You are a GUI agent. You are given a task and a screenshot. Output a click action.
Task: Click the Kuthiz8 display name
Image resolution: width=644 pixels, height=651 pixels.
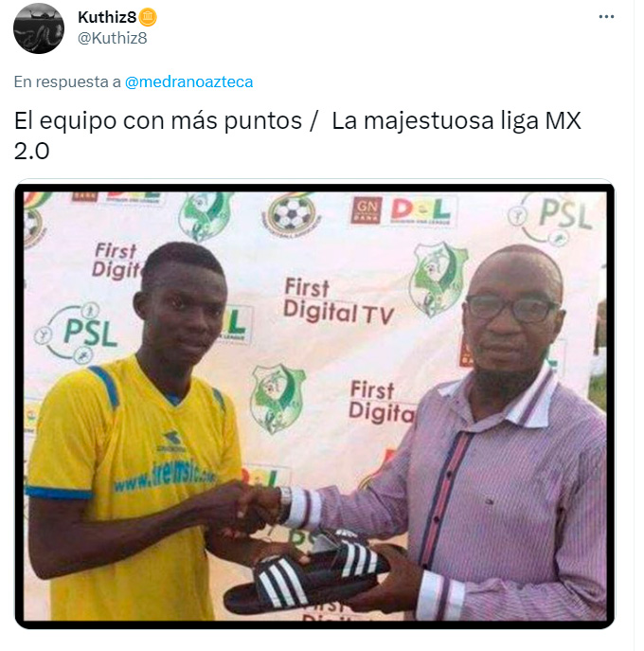(107, 17)
